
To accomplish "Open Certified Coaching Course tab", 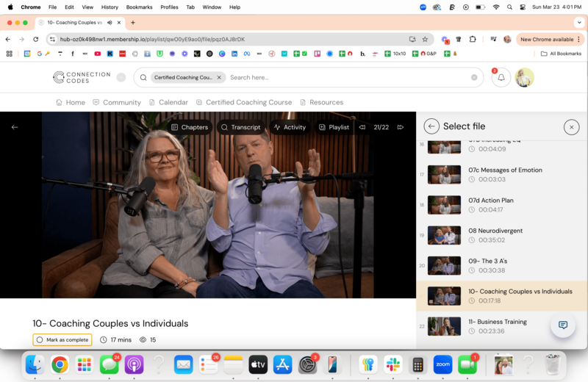I will pyautogui.click(x=244, y=102).
